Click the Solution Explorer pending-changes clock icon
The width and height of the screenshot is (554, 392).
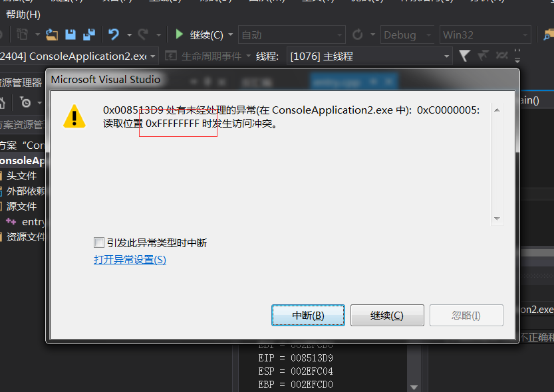tap(25, 102)
